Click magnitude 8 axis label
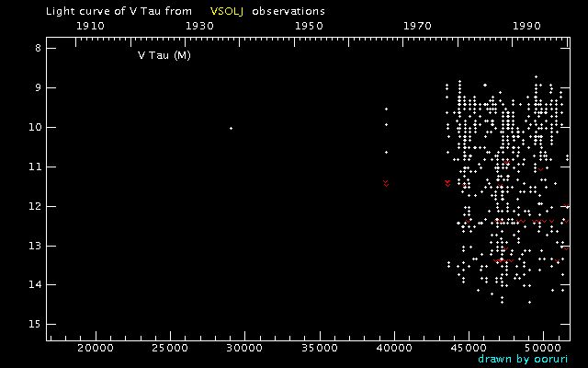This screenshot has height=368, width=588. [38, 48]
